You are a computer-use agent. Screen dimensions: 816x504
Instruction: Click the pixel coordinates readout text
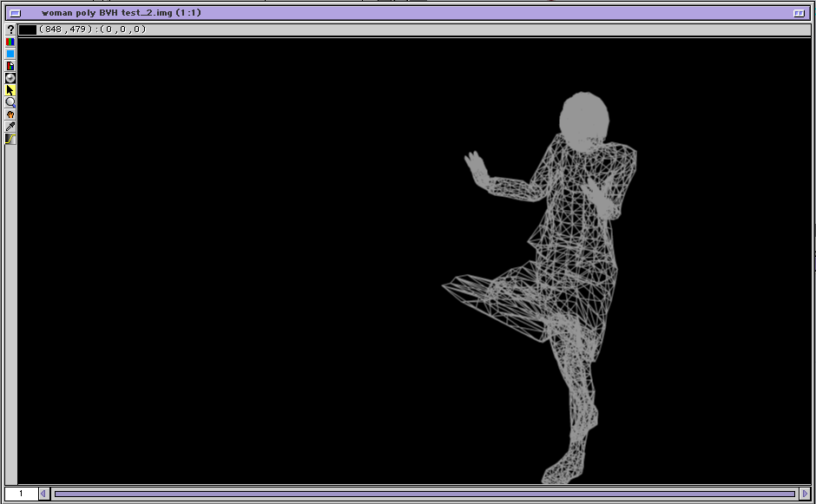[93, 29]
